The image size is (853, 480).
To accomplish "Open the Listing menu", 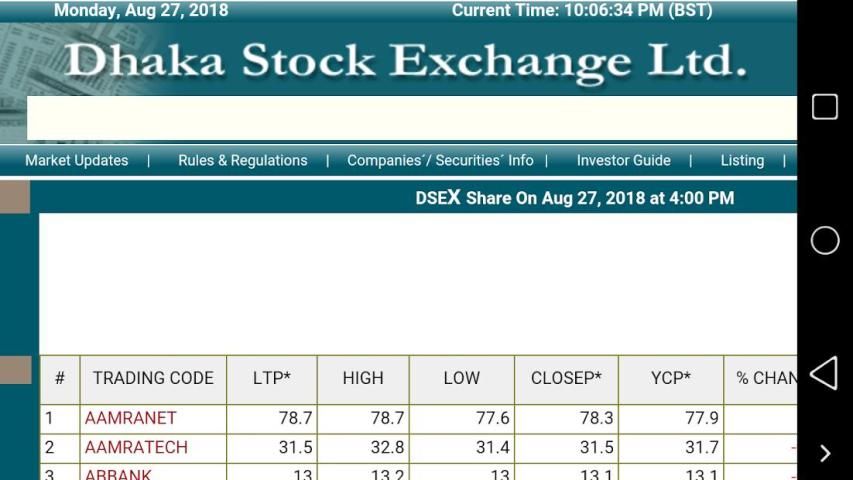I will (742, 160).
